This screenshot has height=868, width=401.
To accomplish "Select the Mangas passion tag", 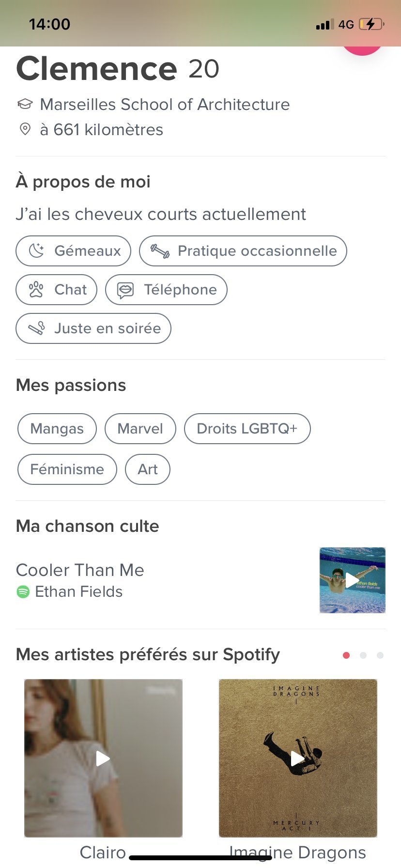I will [x=57, y=429].
